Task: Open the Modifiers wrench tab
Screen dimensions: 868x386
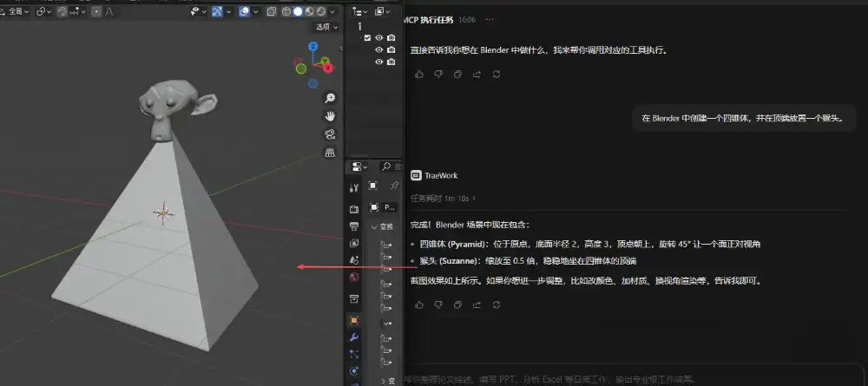Action: [354, 337]
